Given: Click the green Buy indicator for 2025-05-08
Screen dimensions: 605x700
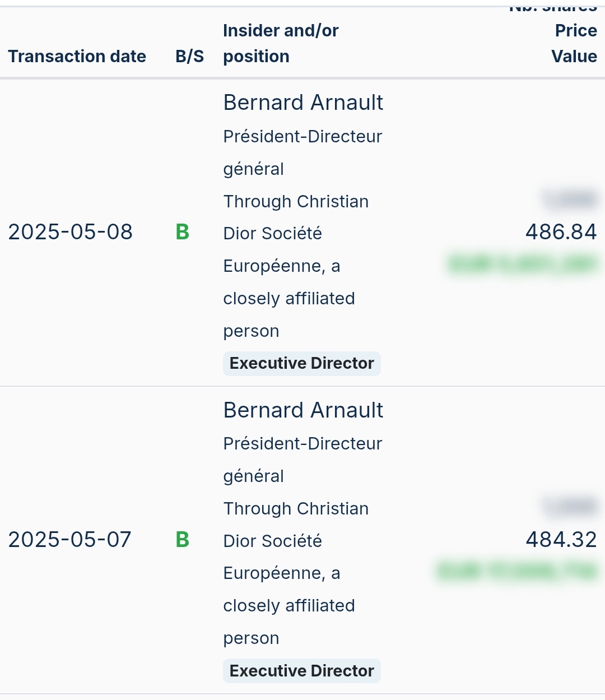Looking at the screenshot, I should click(x=182, y=232).
